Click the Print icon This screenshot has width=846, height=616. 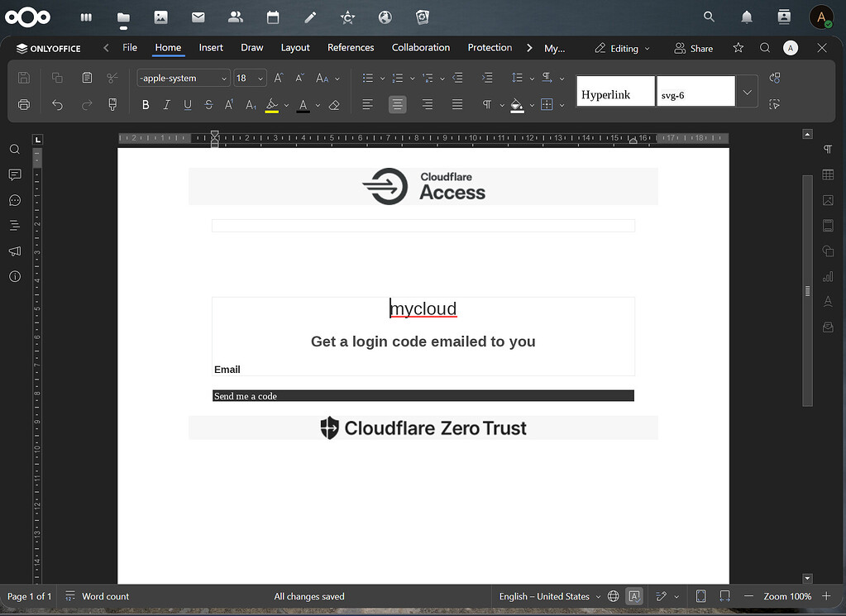point(24,105)
